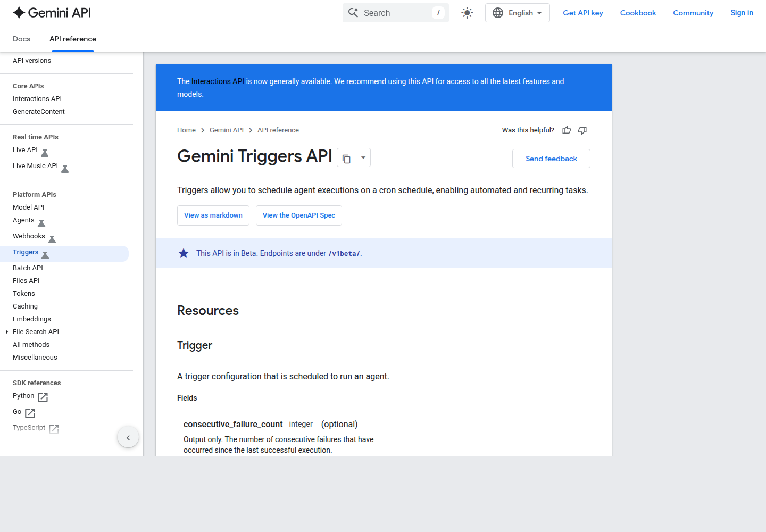Open Live Music API sidebar item

pos(35,166)
